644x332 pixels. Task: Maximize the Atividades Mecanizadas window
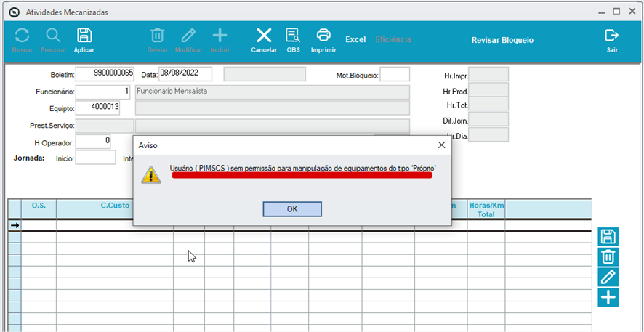click(x=616, y=12)
